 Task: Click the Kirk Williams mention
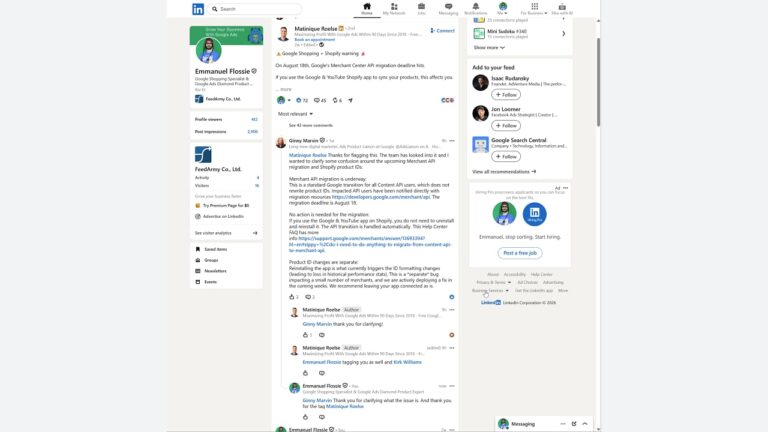click(x=408, y=362)
